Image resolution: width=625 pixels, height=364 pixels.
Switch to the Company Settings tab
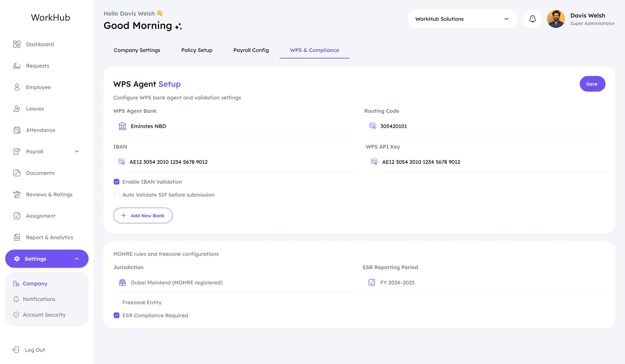(x=137, y=50)
